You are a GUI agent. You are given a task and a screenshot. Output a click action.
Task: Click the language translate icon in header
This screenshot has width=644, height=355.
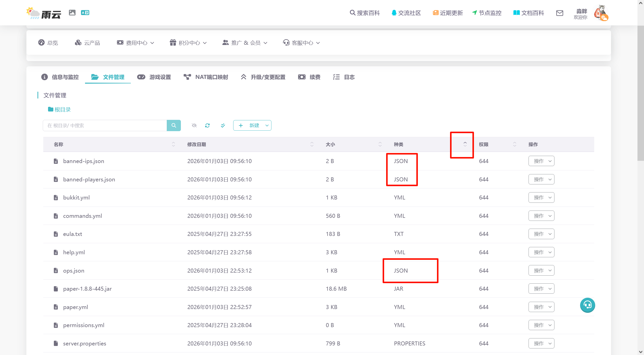pyautogui.click(x=85, y=13)
